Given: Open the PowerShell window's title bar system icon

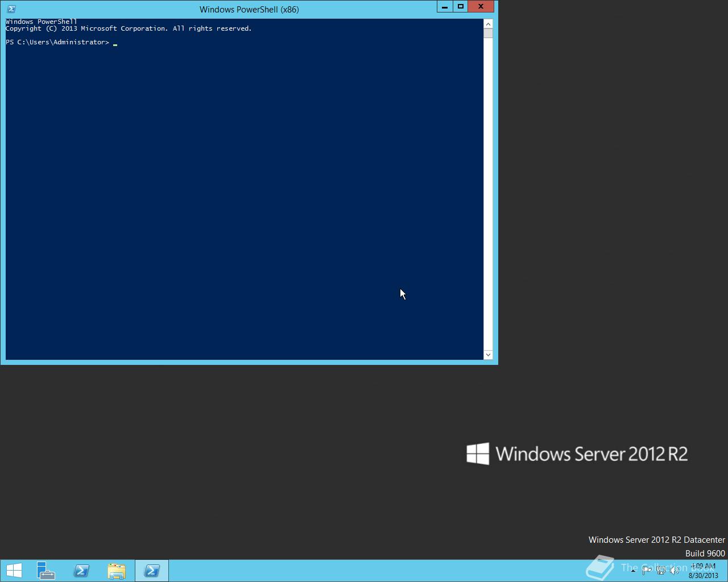Looking at the screenshot, I should pyautogui.click(x=11, y=9).
